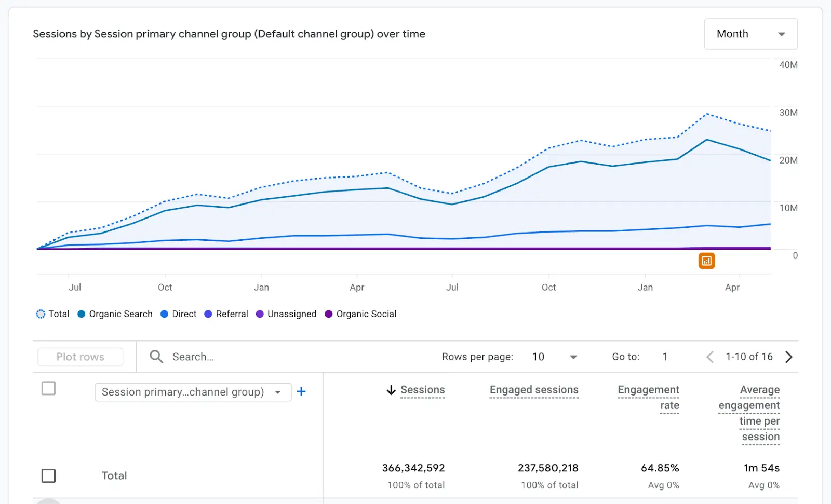
Task: Click the Sessions sort arrow icon
Action: tap(391, 390)
